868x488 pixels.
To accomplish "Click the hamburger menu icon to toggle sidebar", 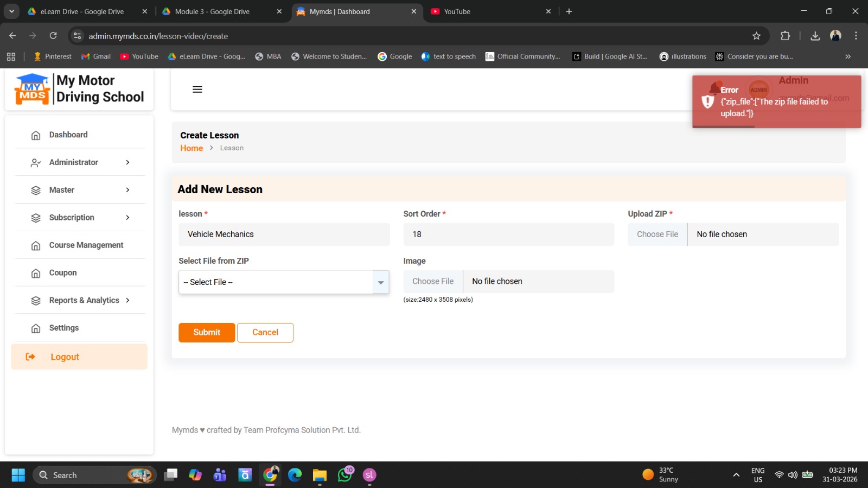I will point(197,90).
